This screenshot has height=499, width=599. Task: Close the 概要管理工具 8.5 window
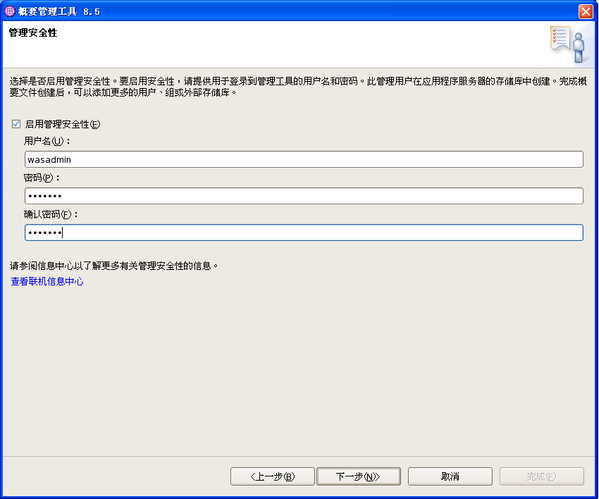(585, 11)
